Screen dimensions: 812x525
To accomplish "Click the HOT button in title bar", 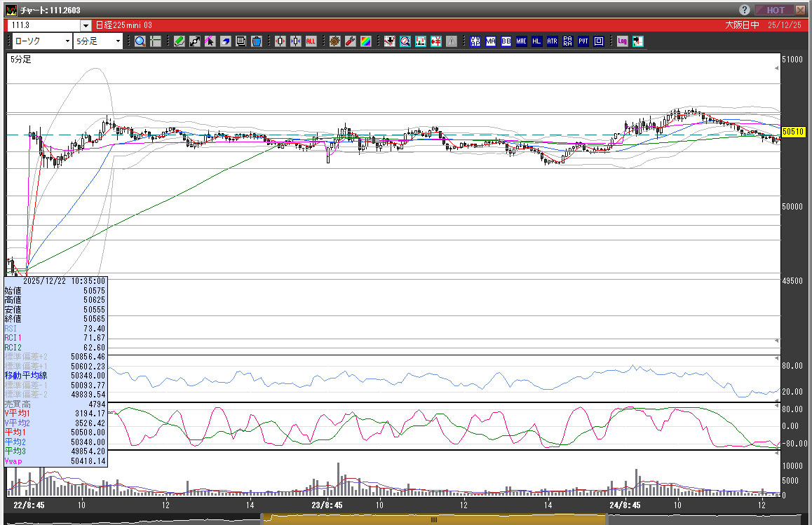I will (x=774, y=10).
